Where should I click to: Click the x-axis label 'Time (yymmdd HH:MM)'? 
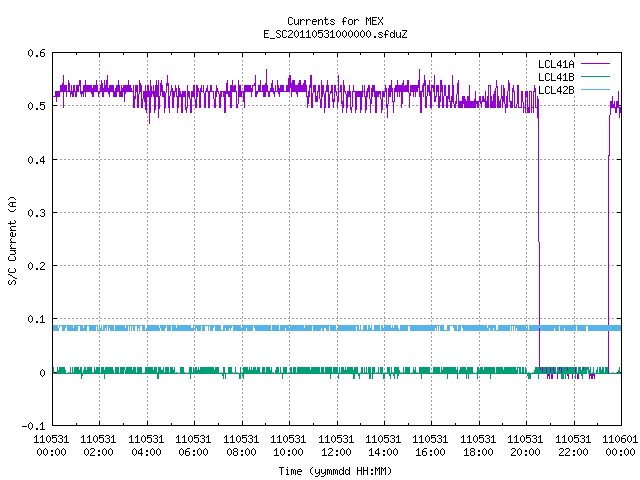click(335, 471)
